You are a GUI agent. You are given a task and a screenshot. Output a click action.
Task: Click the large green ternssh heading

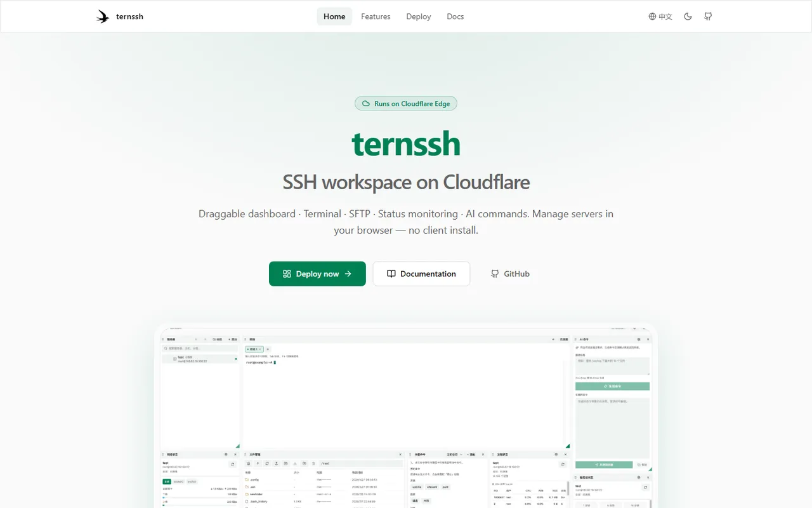click(x=406, y=144)
